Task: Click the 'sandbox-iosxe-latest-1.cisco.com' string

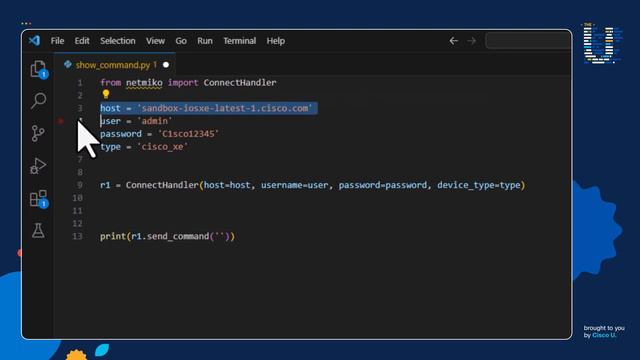Action: 225,108
